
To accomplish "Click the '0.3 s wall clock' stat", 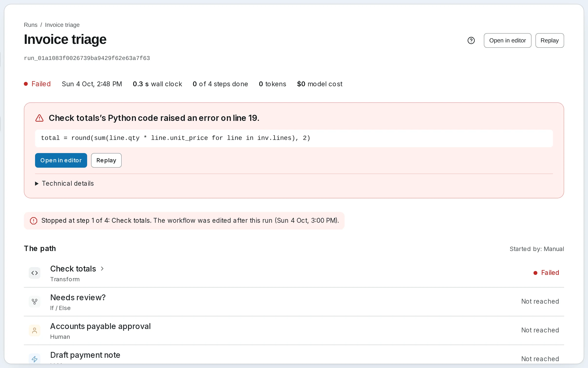I will coord(157,84).
